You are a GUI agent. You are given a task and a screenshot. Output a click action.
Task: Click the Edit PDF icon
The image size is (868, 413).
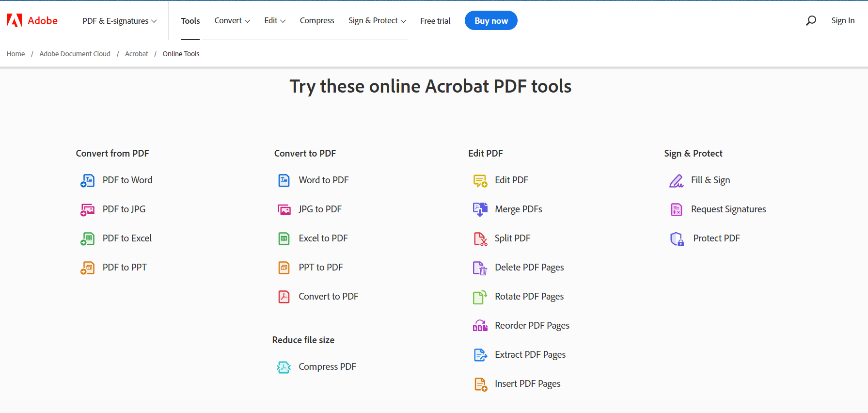pos(480,181)
